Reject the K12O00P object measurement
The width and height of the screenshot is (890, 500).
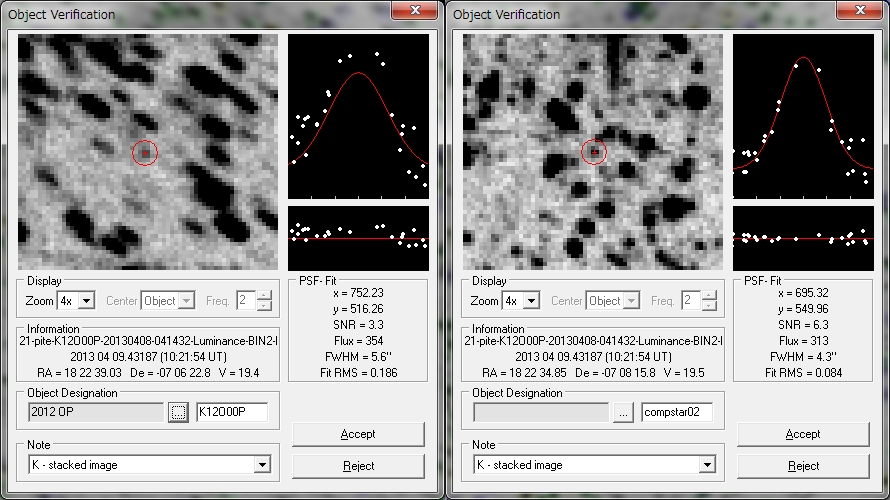click(x=358, y=466)
